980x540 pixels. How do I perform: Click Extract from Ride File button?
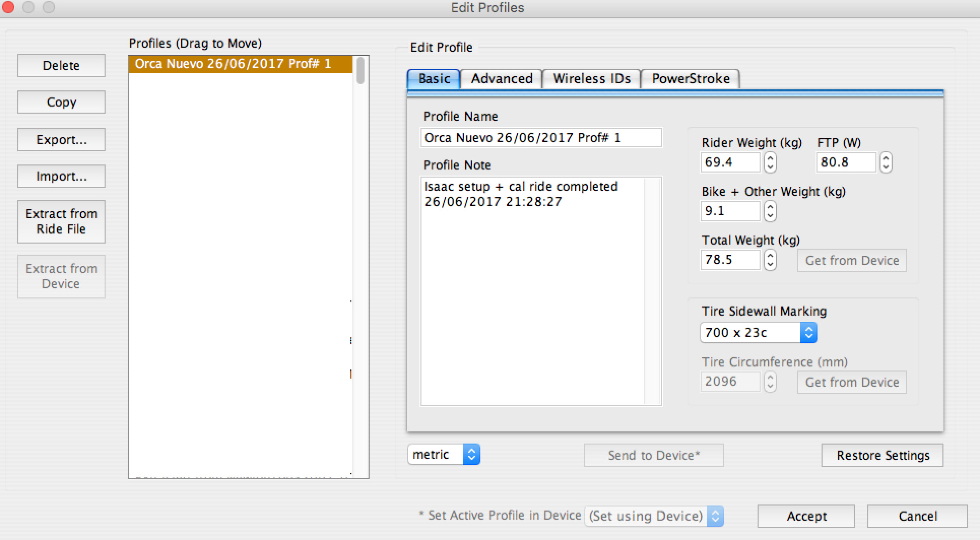click(61, 222)
